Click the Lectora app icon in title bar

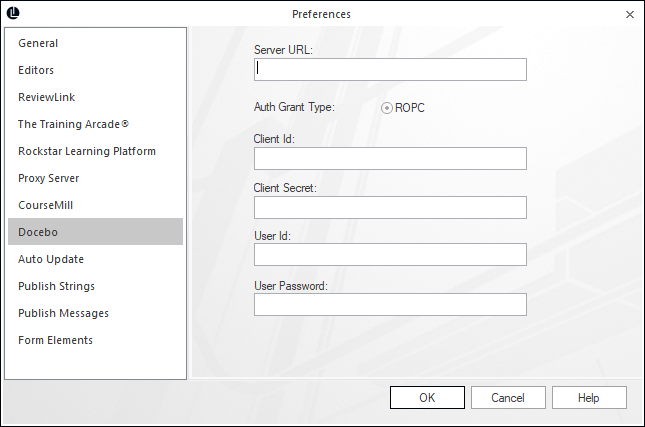pyautogui.click(x=13, y=14)
